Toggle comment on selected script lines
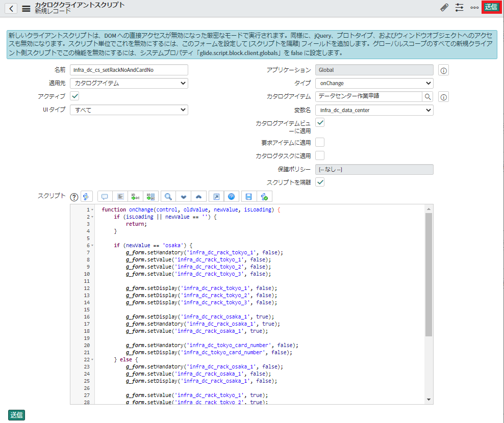The image size is (504, 423). pos(105,197)
